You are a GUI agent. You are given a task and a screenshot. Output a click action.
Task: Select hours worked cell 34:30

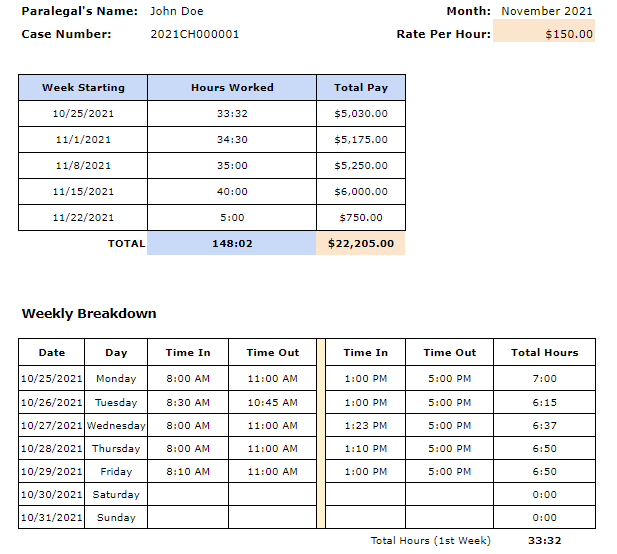point(232,140)
